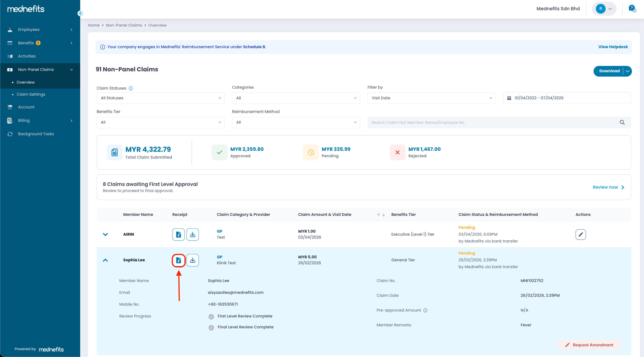This screenshot has height=357, width=644.
Task: Go to Background Tasks menu item
Action: tap(36, 134)
